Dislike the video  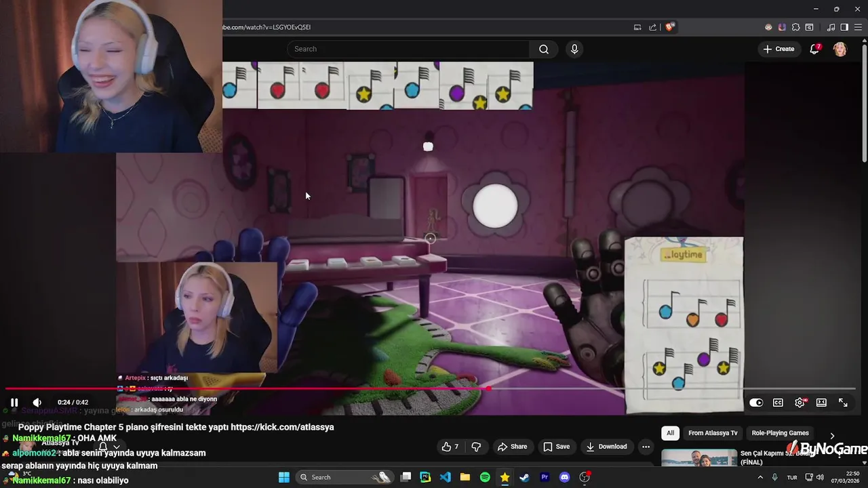(x=476, y=447)
